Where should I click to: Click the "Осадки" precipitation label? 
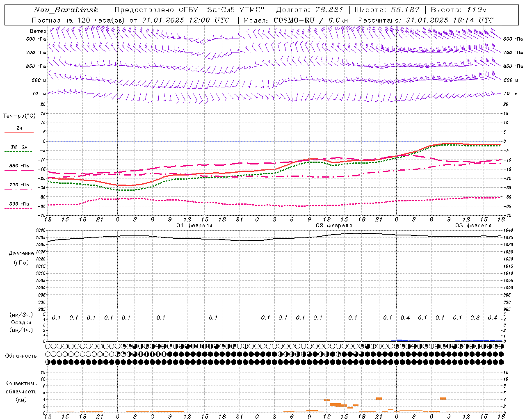click(21, 322)
